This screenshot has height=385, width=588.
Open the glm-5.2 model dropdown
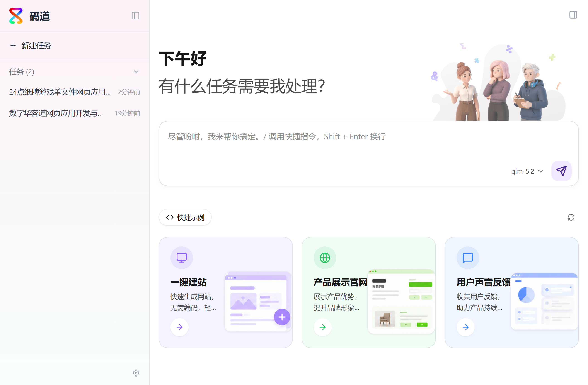tap(527, 171)
